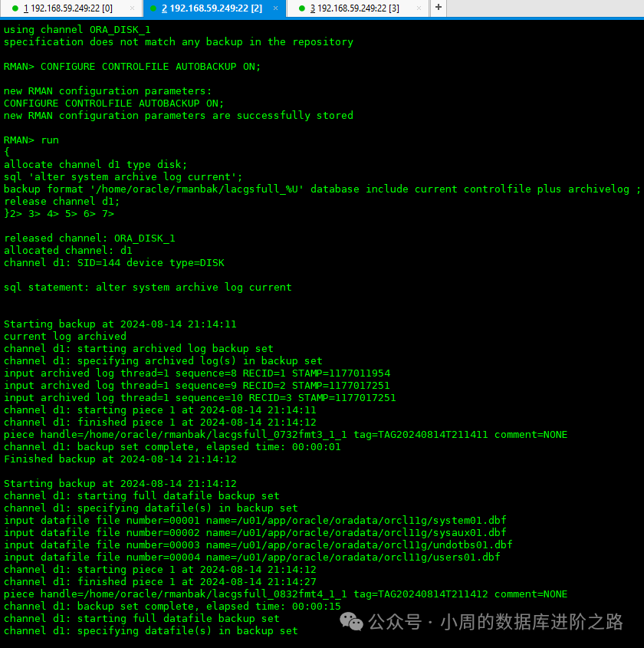The width and height of the screenshot is (644, 648).
Task: Click 'channel d1: starting archived log backup set' line
Action: (x=139, y=349)
